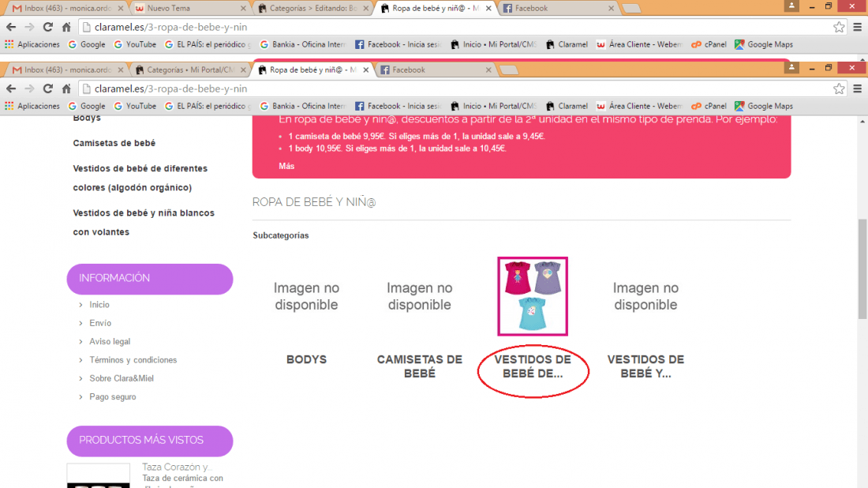
Task: Close Ropa de bebé tab in inner window
Action: [x=365, y=69]
